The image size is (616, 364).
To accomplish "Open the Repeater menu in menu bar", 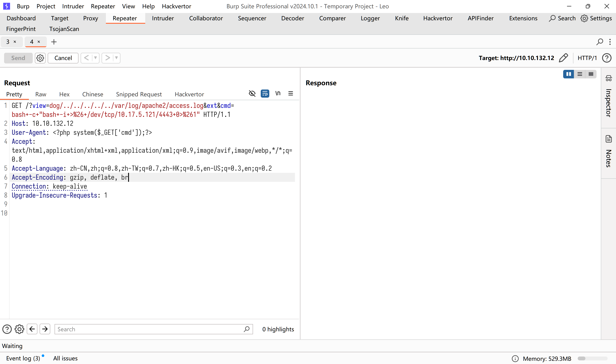I will (x=103, y=6).
